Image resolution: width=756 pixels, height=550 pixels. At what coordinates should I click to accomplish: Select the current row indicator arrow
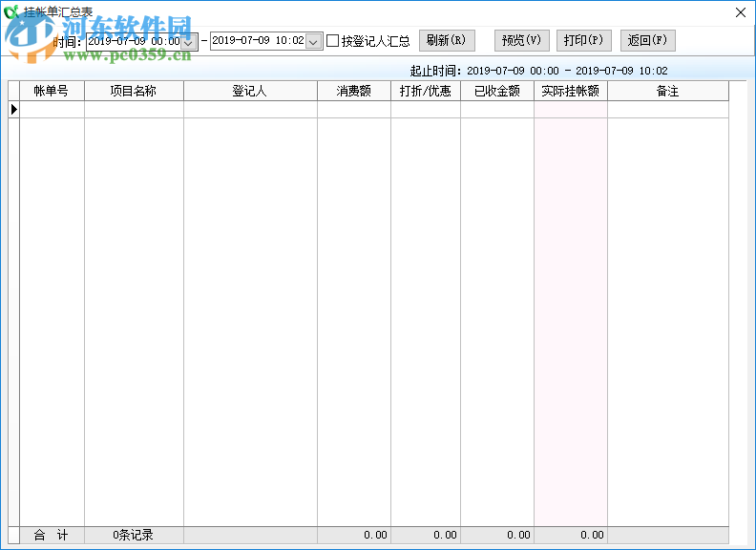point(14,110)
